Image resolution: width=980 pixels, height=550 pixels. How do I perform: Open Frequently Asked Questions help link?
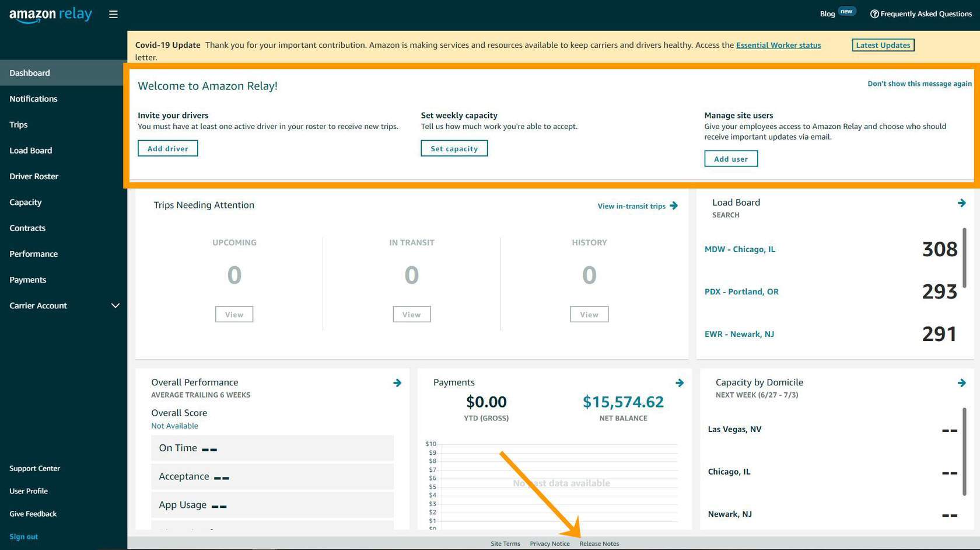pos(921,14)
